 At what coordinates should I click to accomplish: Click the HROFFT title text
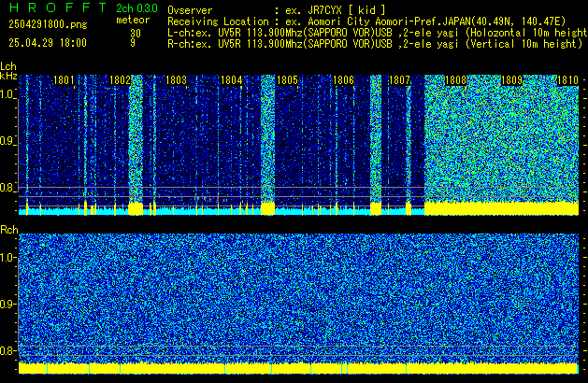(58, 7)
